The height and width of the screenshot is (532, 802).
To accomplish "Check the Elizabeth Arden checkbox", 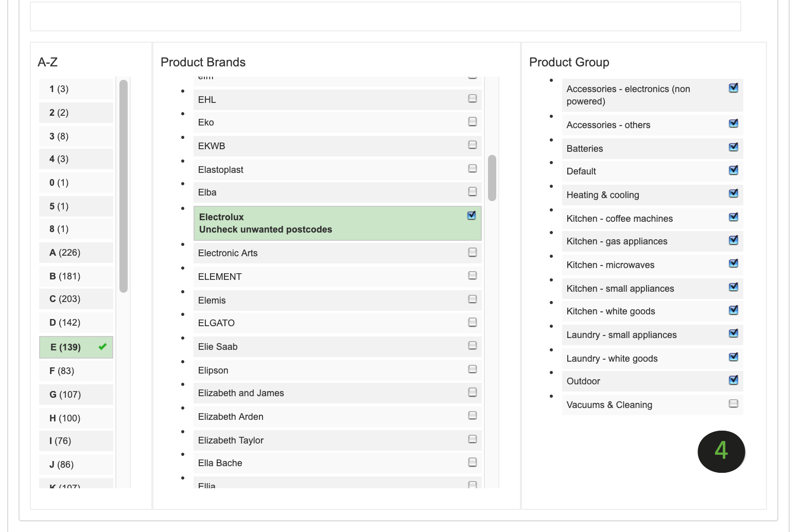I will point(472,415).
